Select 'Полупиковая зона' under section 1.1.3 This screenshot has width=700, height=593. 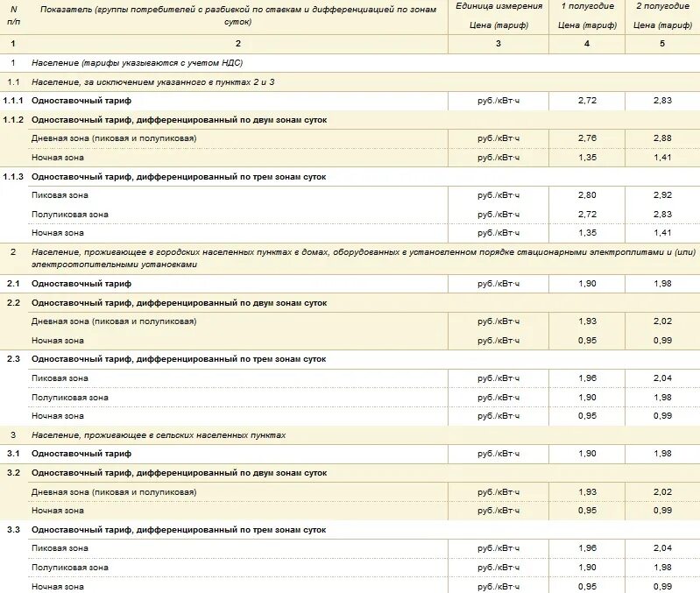coord(69,215)
